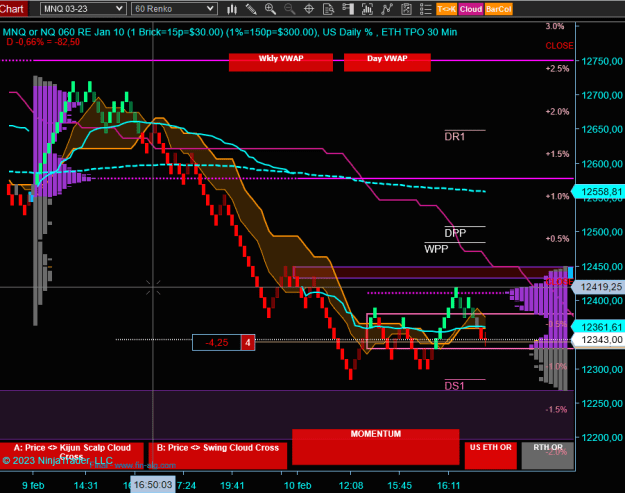This screenshot has height=493, width=625.
Task: Click the 12200,00 price axis label
Action: [x=602, y=438]
